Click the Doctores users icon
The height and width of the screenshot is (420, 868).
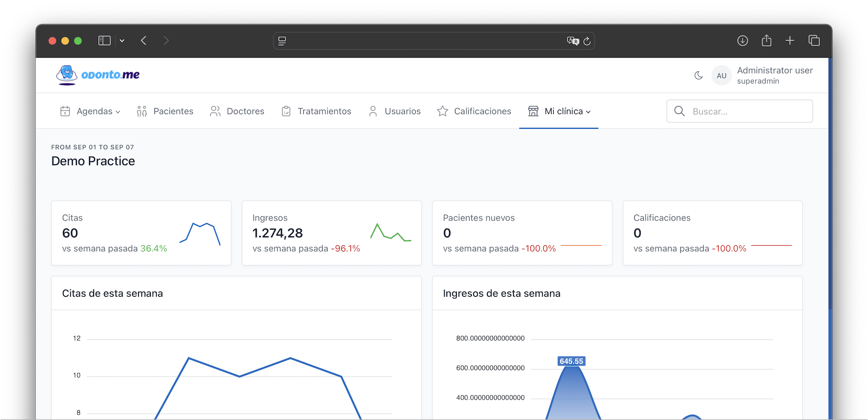[x=215, y=111]
